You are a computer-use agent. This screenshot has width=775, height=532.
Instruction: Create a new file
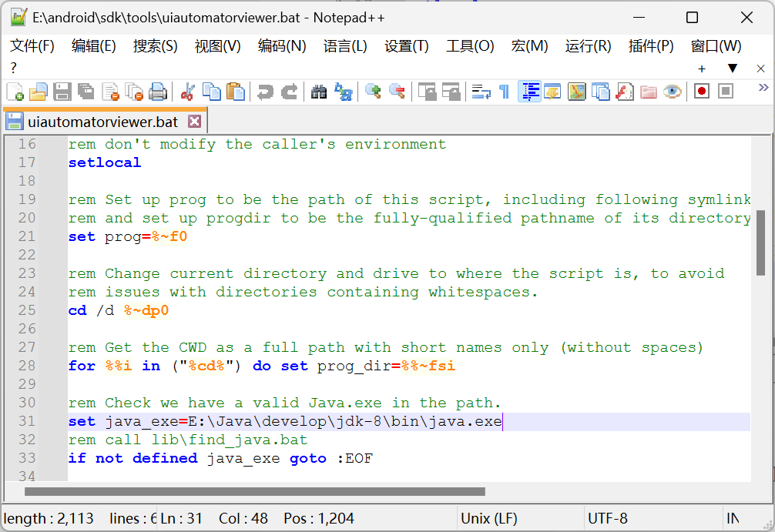[x=15, y=91]
